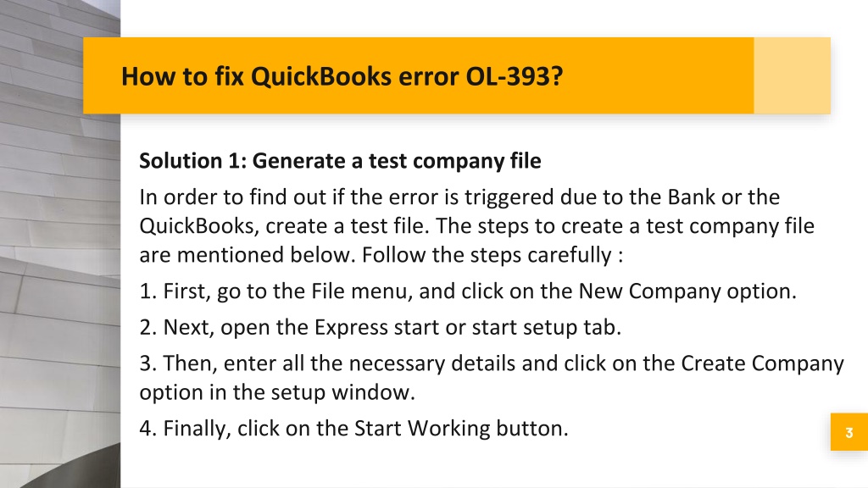Click the orange title banner background
Viewport: 868px width, 488px height.
pos(418,75)
